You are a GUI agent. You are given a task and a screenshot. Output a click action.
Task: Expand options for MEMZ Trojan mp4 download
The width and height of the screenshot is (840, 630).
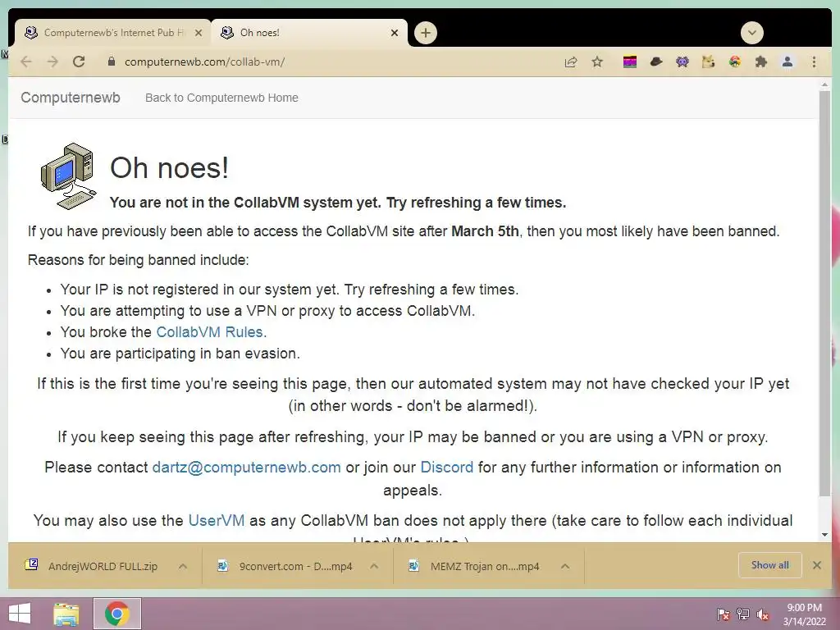[x=564, y=566]
